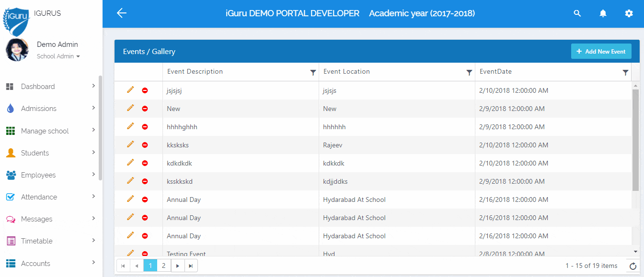Click the Messages chat bubble icon
Screen dimensions: 644x277
coord(11,219)
